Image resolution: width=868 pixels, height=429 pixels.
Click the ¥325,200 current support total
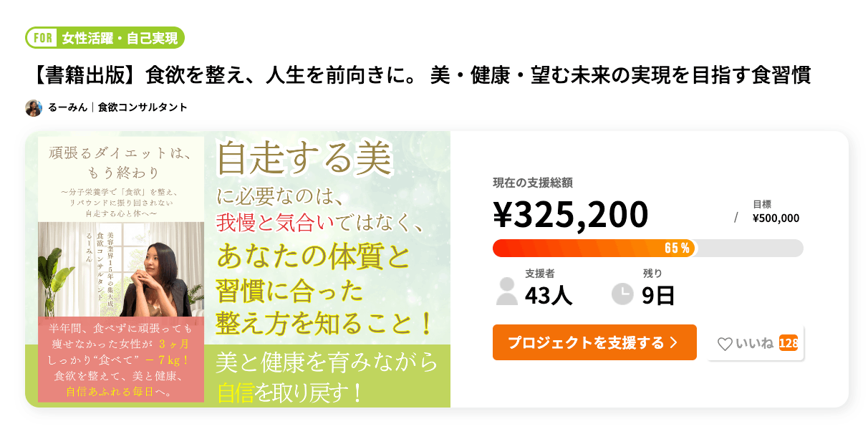(571, 213)
